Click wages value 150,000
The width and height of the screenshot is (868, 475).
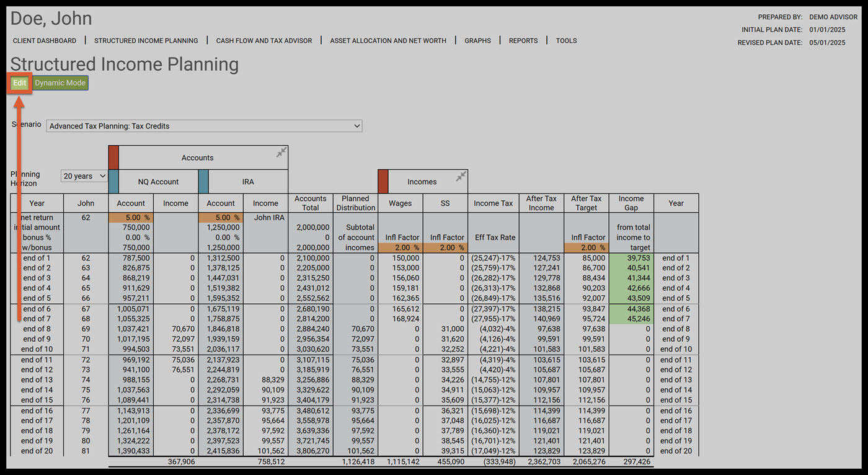click(x=405, y=258)
